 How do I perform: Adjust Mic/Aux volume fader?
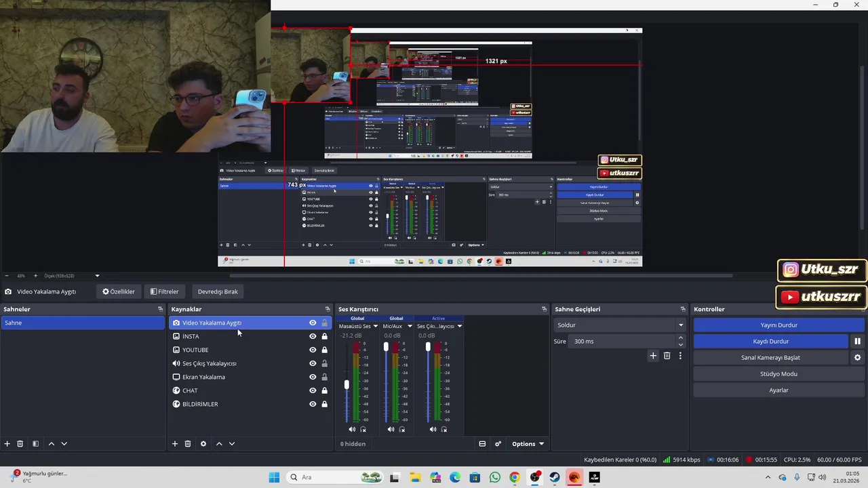(x=386, y=347)
